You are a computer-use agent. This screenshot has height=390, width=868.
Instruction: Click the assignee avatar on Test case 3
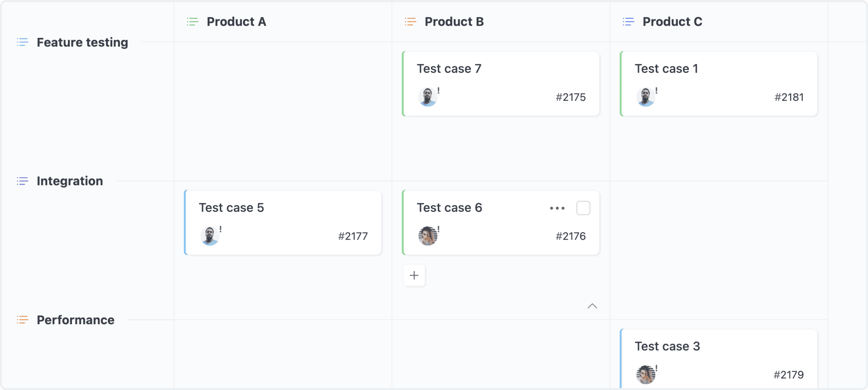tap(646, 374)
